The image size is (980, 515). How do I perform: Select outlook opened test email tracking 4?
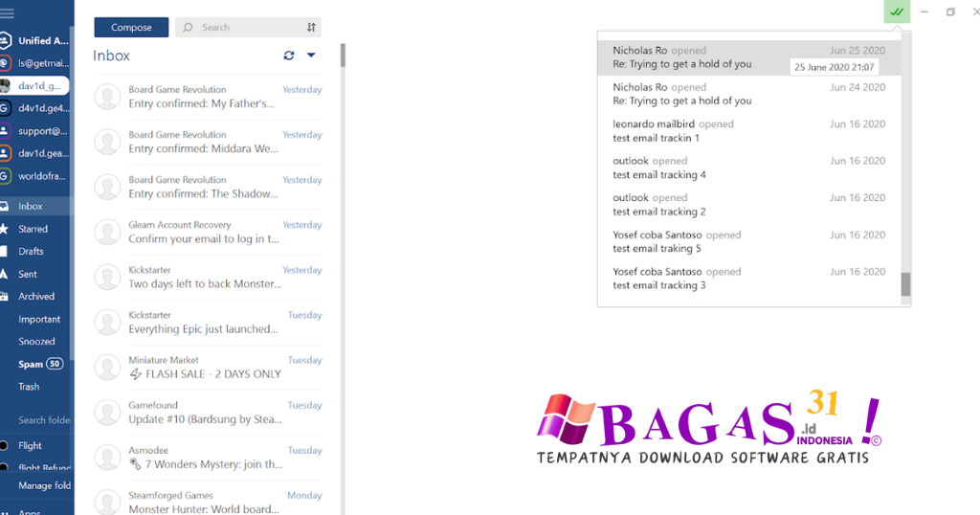point(748,168)
